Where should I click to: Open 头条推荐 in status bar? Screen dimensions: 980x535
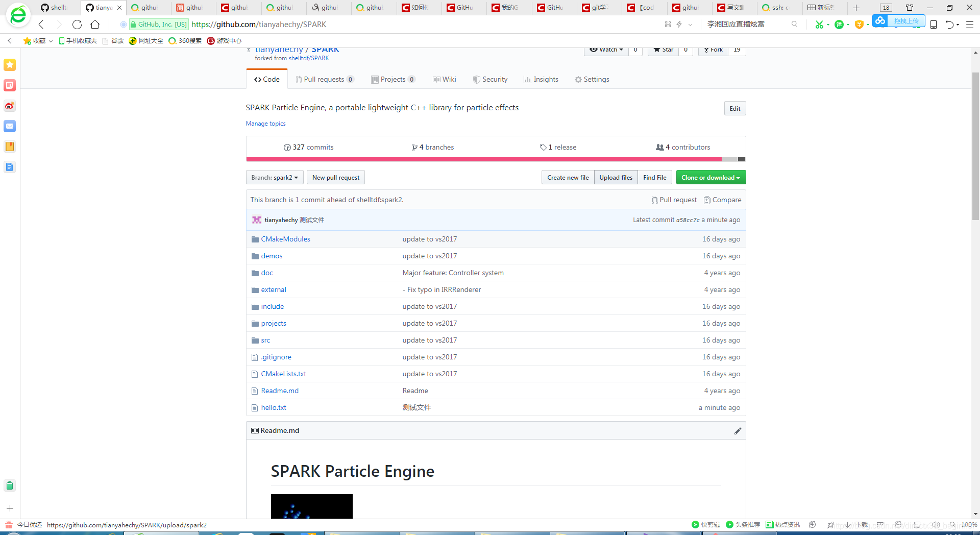[x=743, y=524]
